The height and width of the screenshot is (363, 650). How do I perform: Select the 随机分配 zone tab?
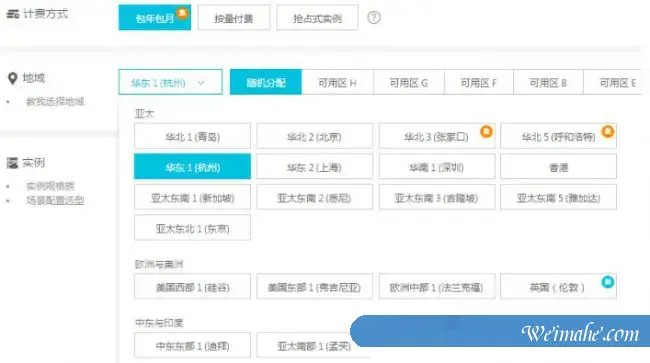pos(266,82)
